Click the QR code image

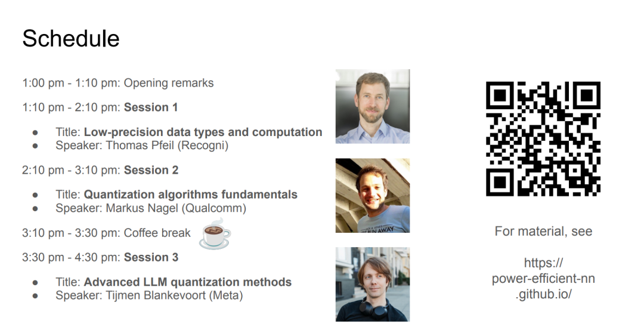tap(543, 139)
